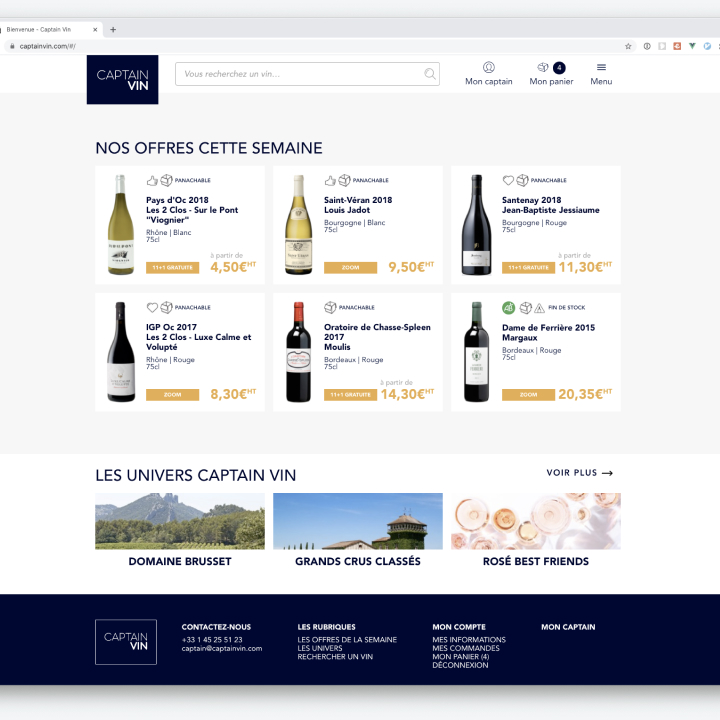
Task: Open the hamburger Menu icon
Action: pyautogui.click(x=601, y=67)
